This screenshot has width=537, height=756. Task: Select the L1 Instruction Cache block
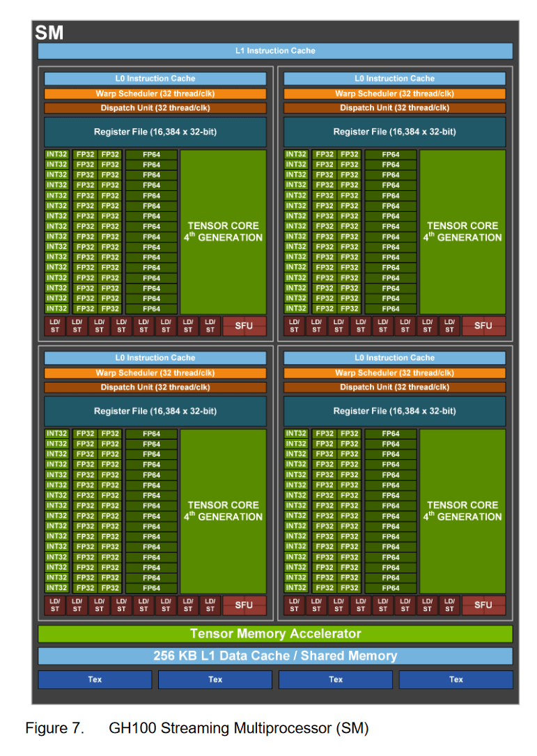(x=275, y=51)
